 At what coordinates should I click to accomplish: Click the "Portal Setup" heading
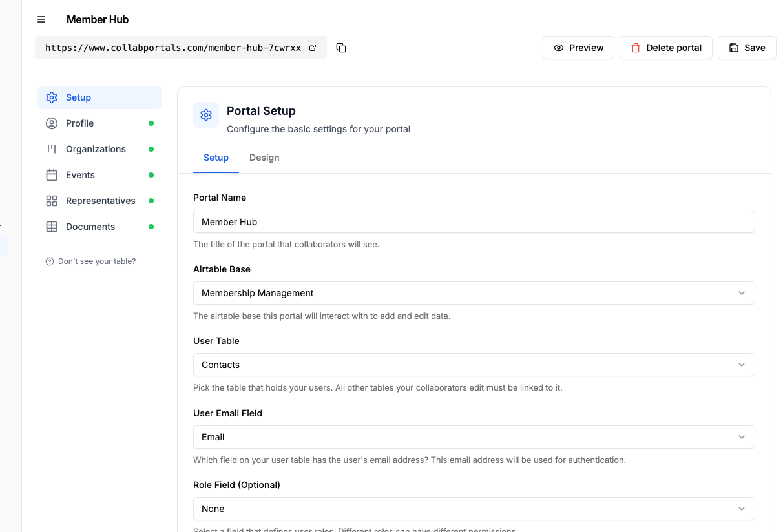[261, 111]
